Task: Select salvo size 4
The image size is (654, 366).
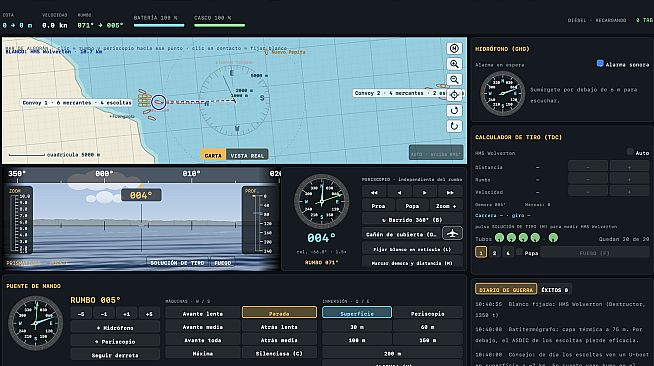Action: click(508, 253)
